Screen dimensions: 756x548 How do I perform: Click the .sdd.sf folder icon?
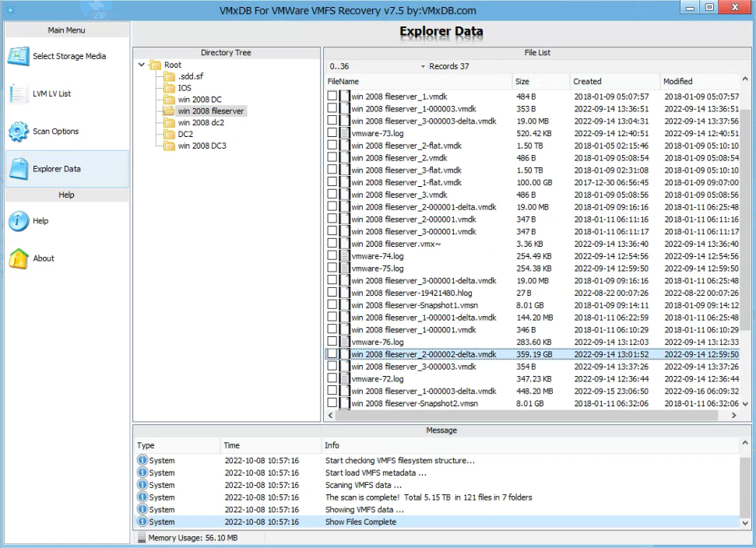(169, 76)
